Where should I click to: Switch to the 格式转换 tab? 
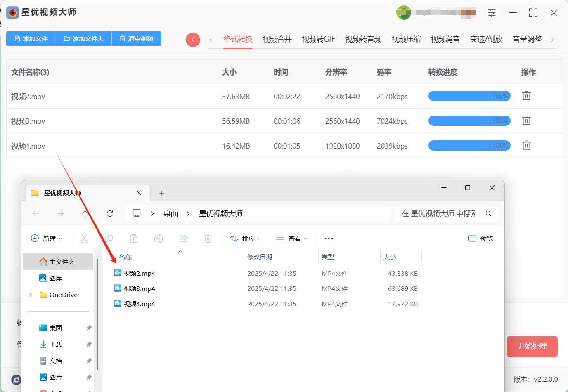click(238, 39)
